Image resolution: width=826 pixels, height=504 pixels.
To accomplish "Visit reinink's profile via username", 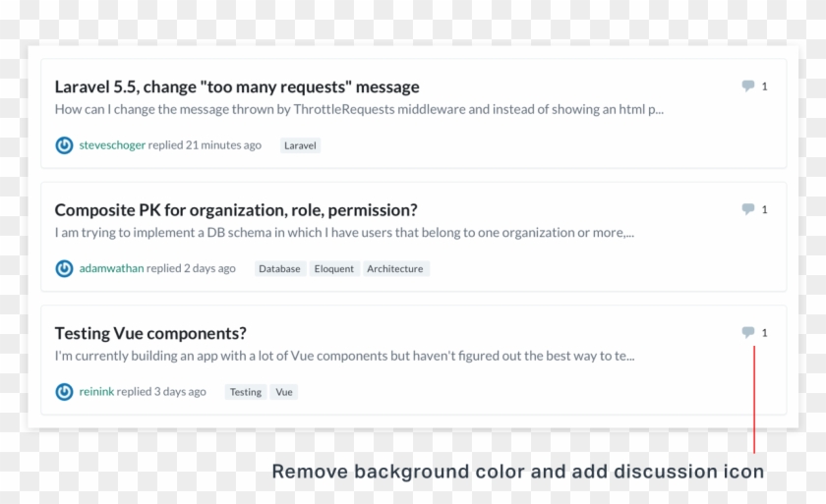I will [96, 392].
